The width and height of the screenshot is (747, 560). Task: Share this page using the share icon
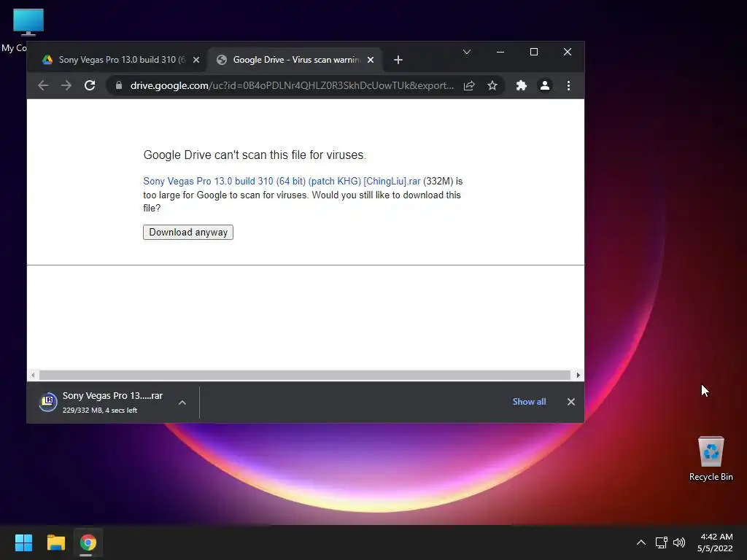[x=469, y=86]
